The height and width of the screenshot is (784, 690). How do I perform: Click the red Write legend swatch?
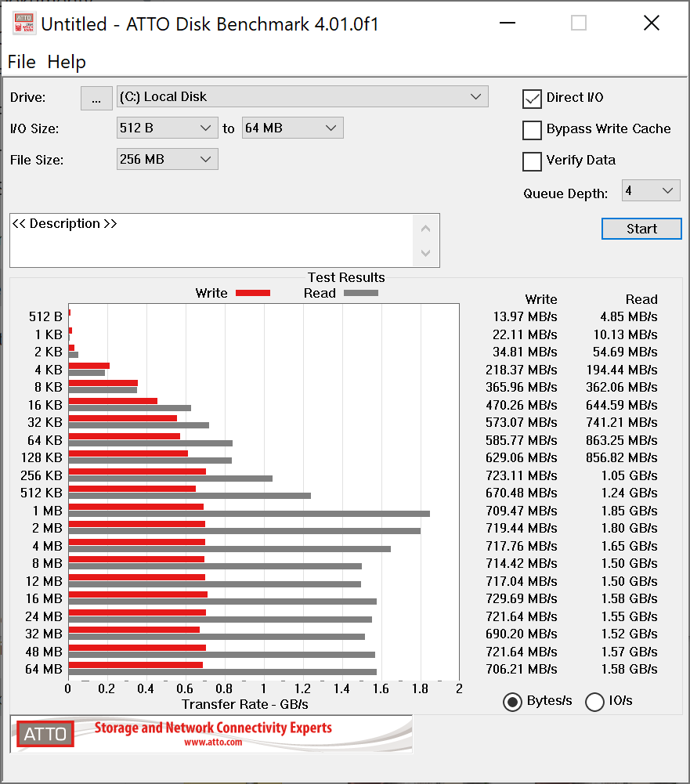[x=252, y=293]
